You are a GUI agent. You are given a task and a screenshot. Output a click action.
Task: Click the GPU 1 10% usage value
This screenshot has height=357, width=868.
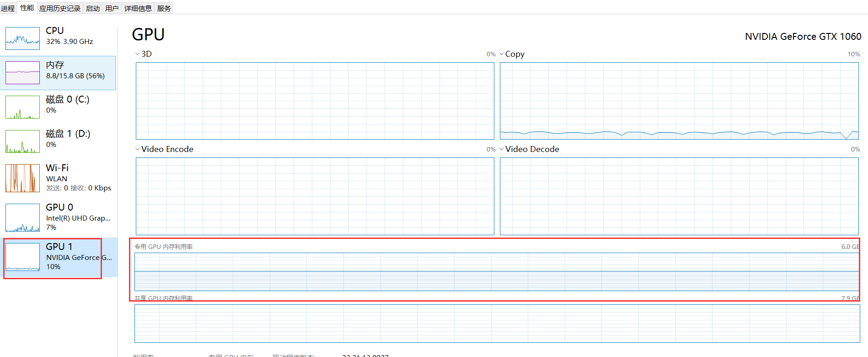(53, 267)
